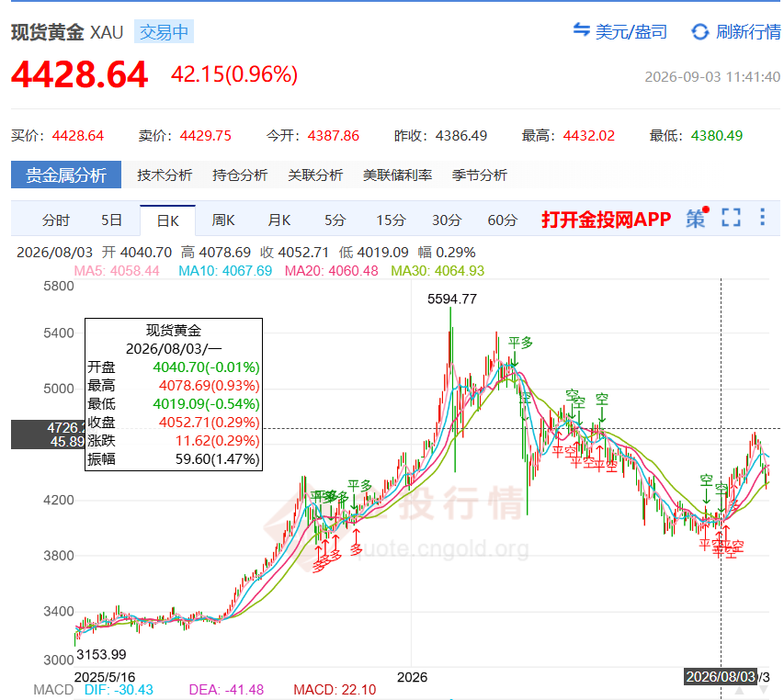Select the 月K monthly candlestick tab
The image size is (784, 700).
tap(279, 220)
